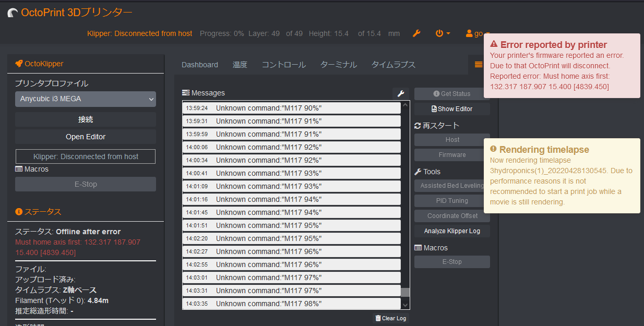Switch to the Dashboard tab
This screenshot has width=644, height=326.
(200, 65)
